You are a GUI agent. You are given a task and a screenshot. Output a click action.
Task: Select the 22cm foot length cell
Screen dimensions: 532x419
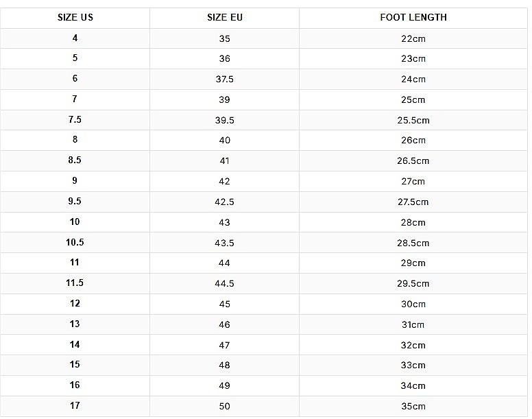click(x=413, y=38)
